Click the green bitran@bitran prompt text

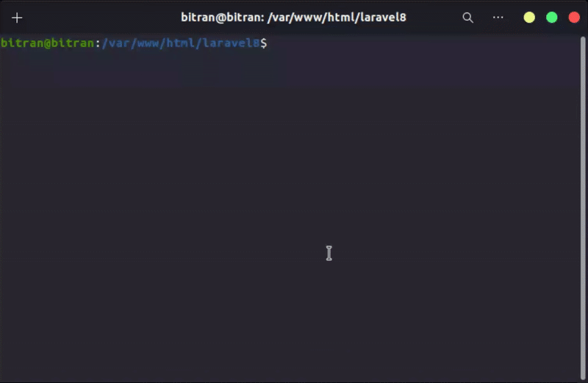[x=48, y=43]
